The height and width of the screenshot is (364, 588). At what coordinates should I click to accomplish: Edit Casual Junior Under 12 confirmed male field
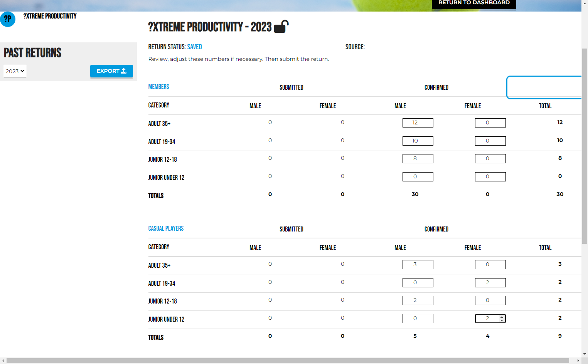coord(418,319)
